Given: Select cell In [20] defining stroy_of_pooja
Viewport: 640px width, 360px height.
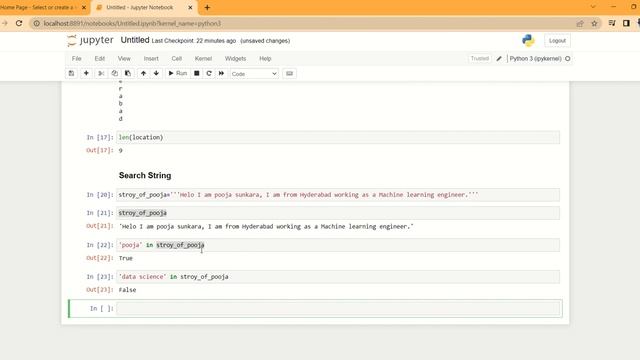Looking at the screenshot, I should point(338,195).
